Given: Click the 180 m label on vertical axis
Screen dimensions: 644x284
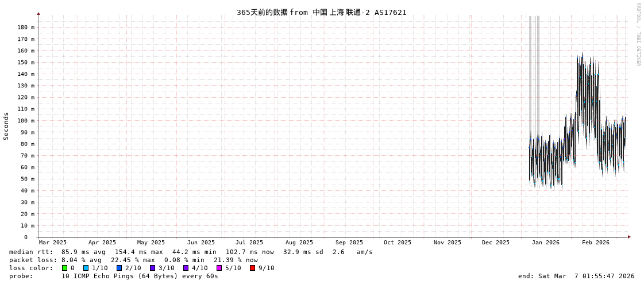Looking at the screenshot, I should 25,27.
